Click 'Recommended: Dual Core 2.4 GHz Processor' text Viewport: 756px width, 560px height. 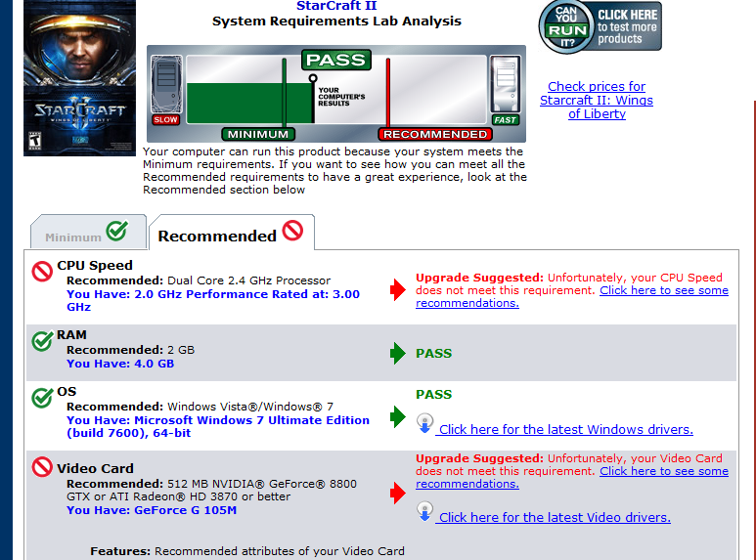click(199, 280)
